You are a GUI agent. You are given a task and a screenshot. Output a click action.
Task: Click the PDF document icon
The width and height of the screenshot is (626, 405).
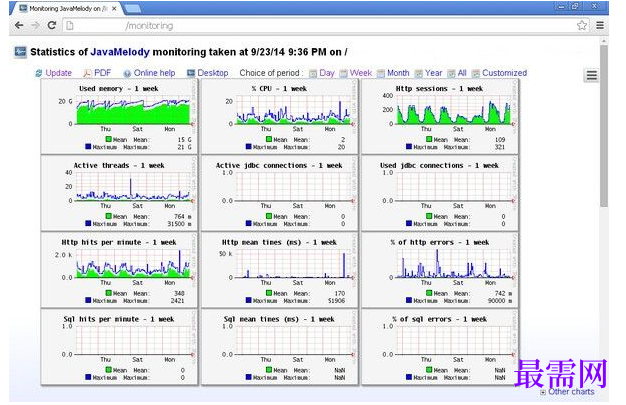pyautogui.click(x=87, y=73)
